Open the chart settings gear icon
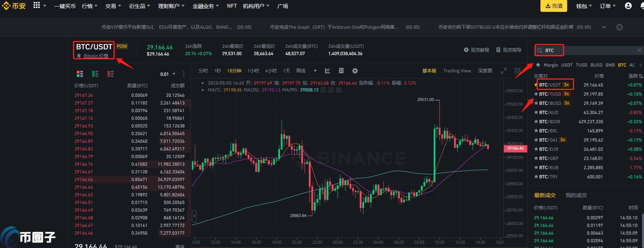Image resolution: width=644 pixels, height=248 pixels. [x=355, y=71]
